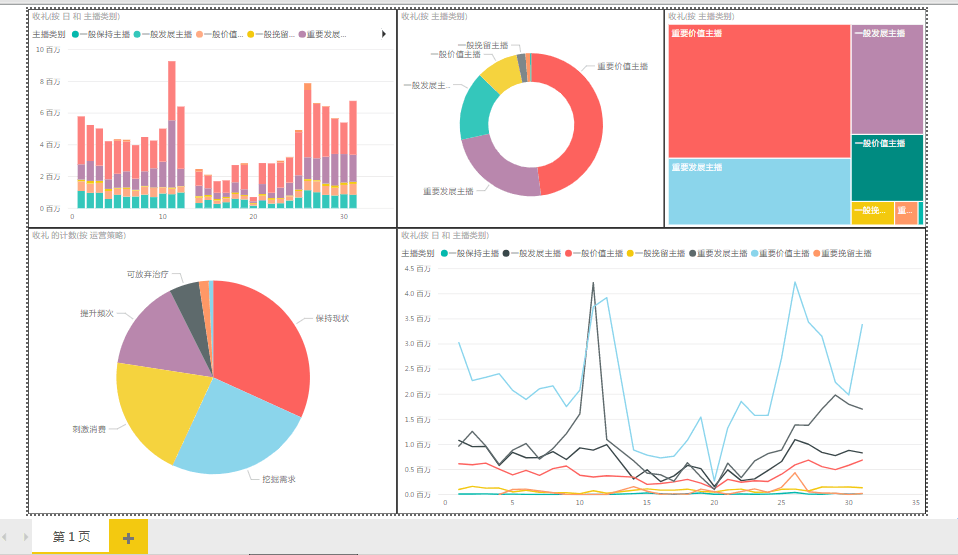Open the 第 1 页 page tab

click(x=71, y=537)
